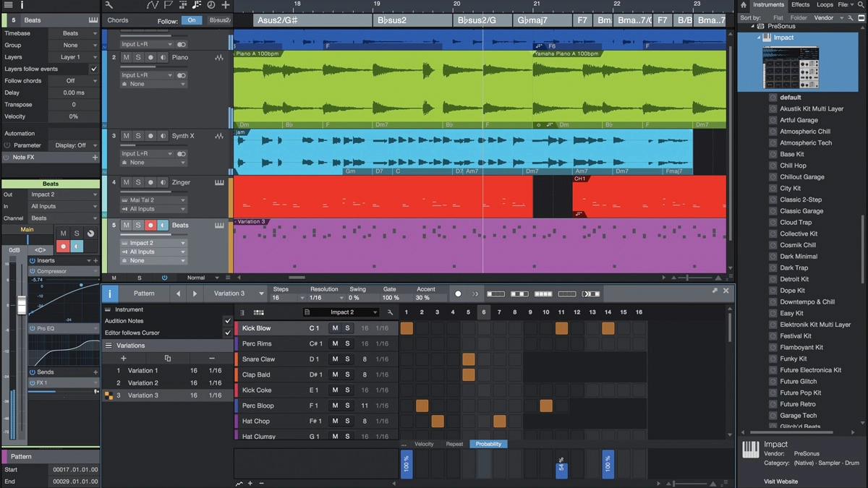868x488 pixels.
Task: Click the Impact instrument thumbnail in browser
Action: point(790,67)
